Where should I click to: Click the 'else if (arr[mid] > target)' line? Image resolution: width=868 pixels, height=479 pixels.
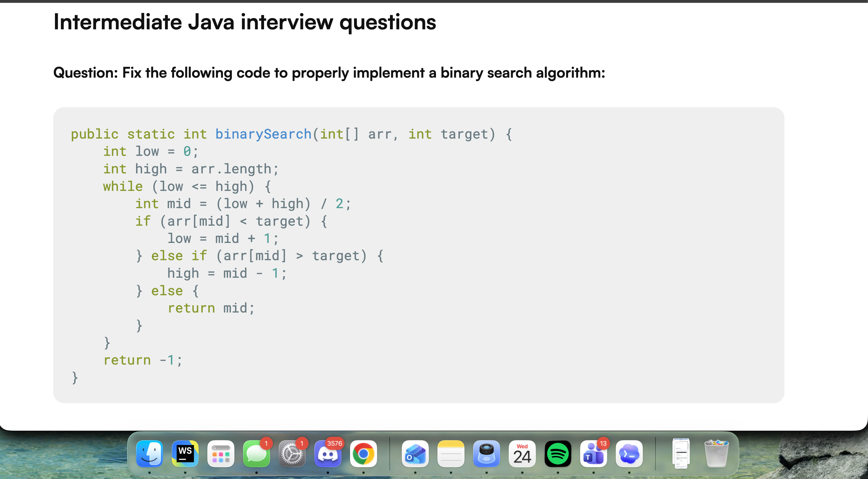click(259, 256)
